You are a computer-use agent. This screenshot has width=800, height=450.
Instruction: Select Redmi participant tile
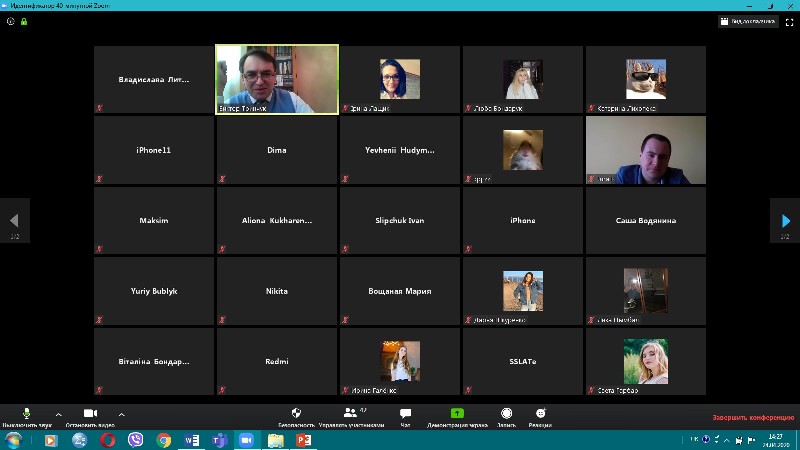click(x=277, y=361)
